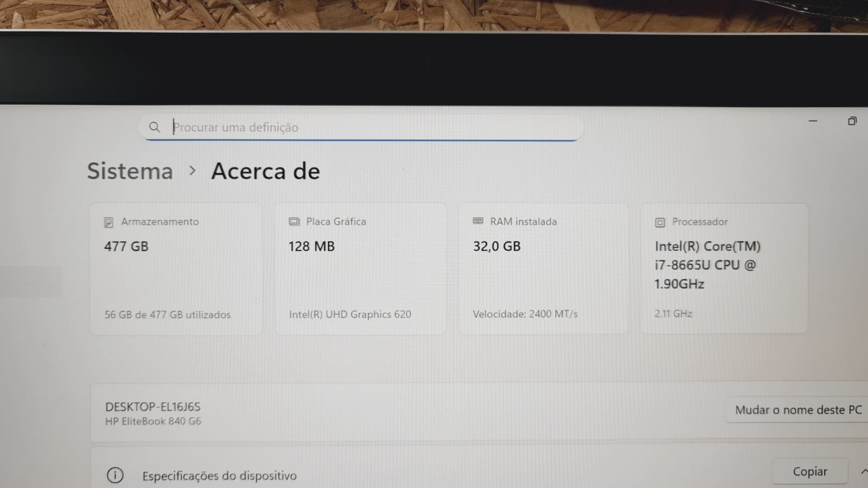Viewport: 868px width, 488px height.
Task: Click the DESKTOP-EL16J6S device name
Action: [x=153, y=407]
